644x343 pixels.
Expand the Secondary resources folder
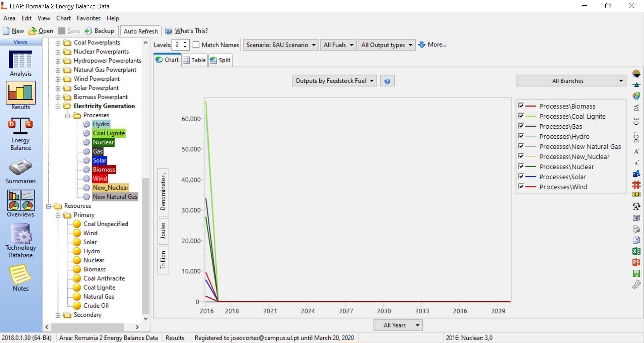(58, 315)
